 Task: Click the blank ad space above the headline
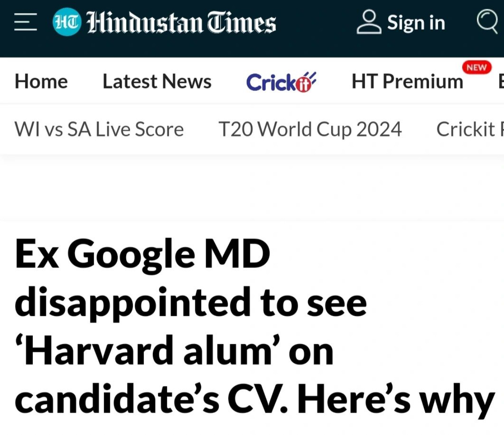tap(252, 187)
